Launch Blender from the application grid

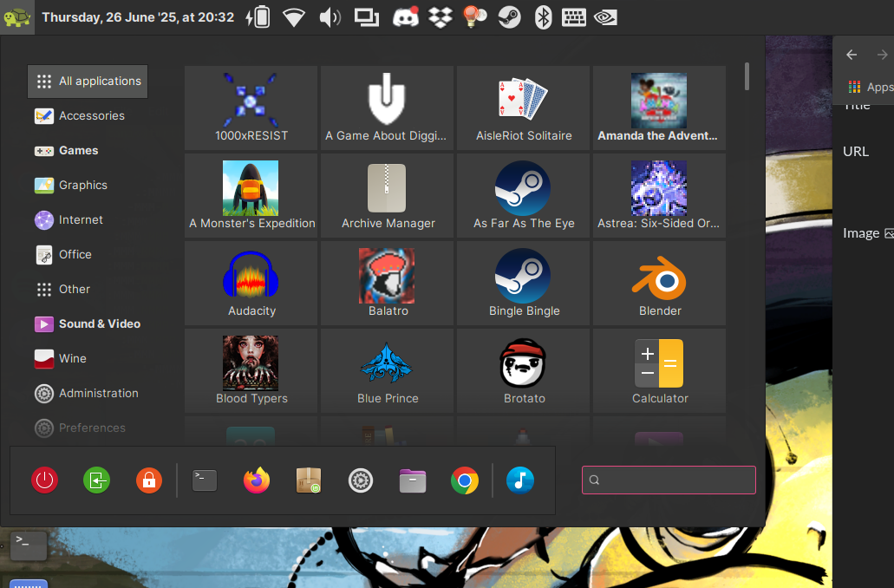[659, 284]
